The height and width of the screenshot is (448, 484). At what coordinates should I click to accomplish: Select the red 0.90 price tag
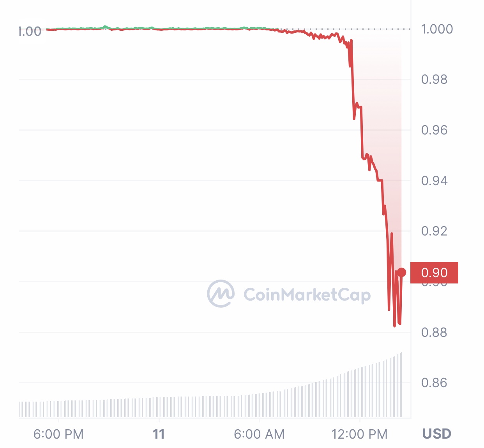[x=434, y=273]
